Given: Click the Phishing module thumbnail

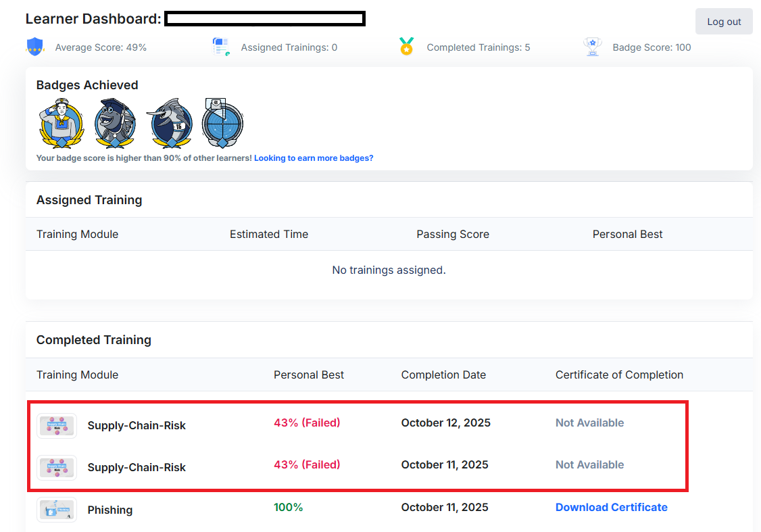Looking at the screenshot, I should 57,510.
